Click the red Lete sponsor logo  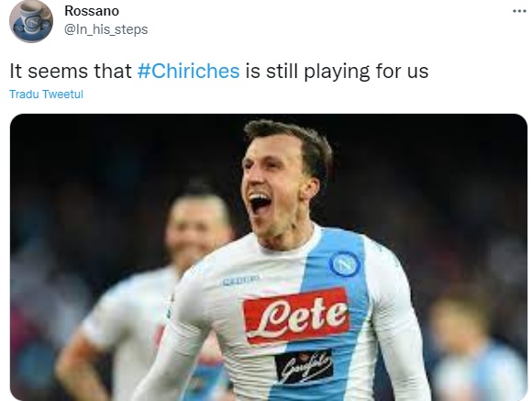point(296,316)
